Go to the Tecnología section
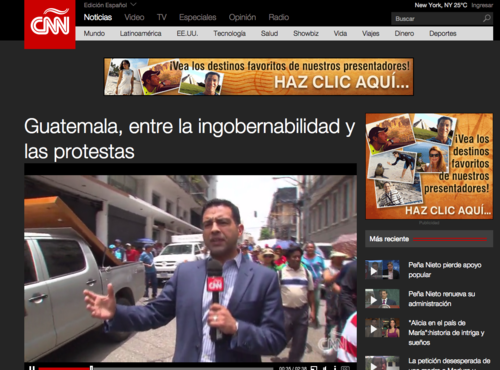The height and width of the screenshot is (370, 500). pos(229,33)
